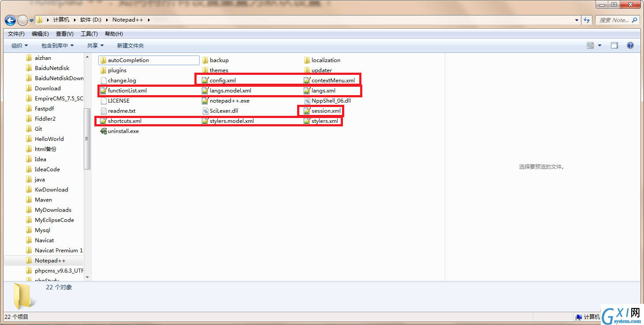Image resolution: width=644 pixels, height=325 pixels.
Task: Select the backup folder icon
Action: click(205, 60)
